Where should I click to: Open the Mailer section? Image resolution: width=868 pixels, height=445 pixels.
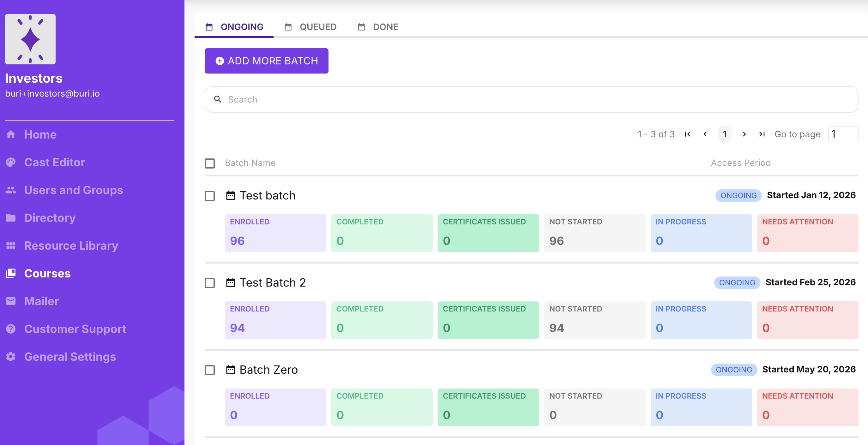41,301
